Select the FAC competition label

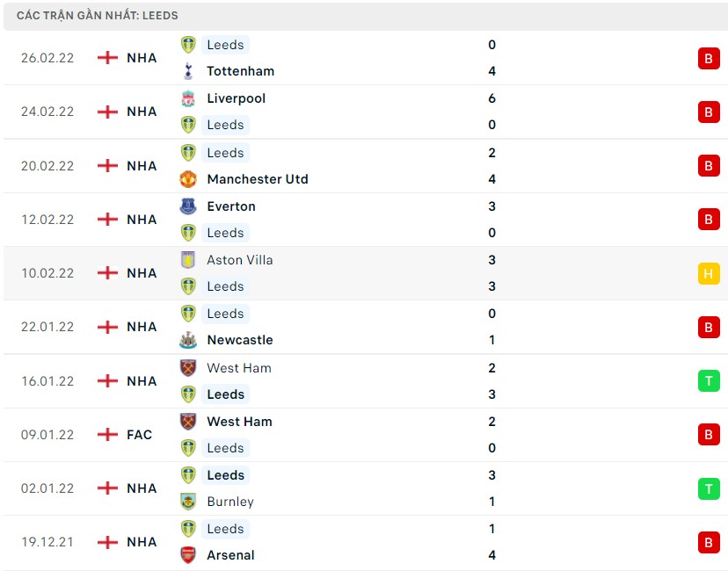pos(139,435)
